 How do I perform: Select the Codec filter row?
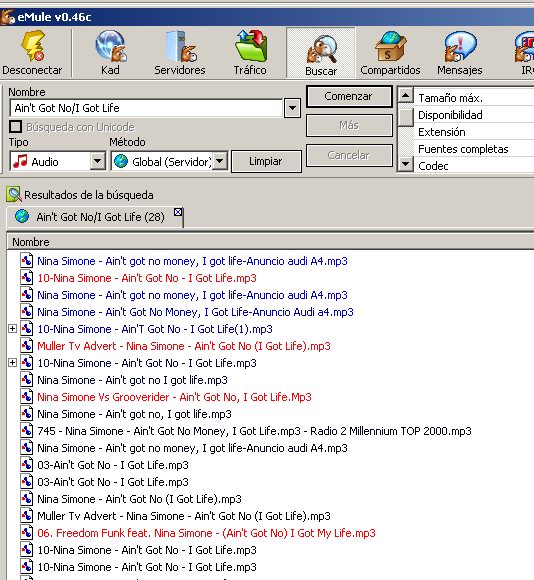473,166
